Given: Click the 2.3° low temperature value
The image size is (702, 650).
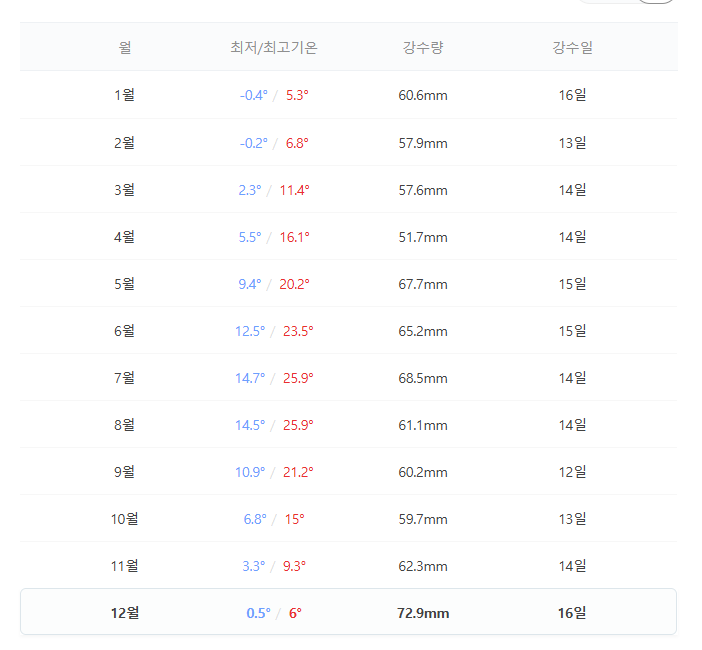Looking at the screenshot, I should click(x=250, y=190).
